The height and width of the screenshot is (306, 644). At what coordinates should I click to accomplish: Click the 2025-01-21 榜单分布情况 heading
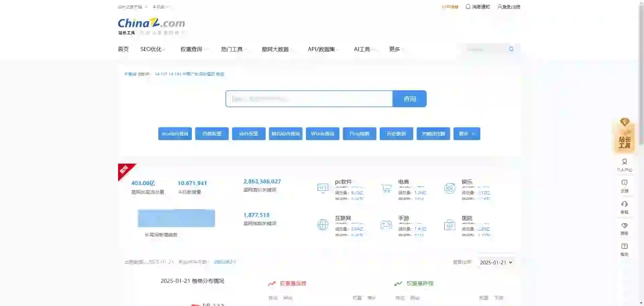(x=192, y=281)
